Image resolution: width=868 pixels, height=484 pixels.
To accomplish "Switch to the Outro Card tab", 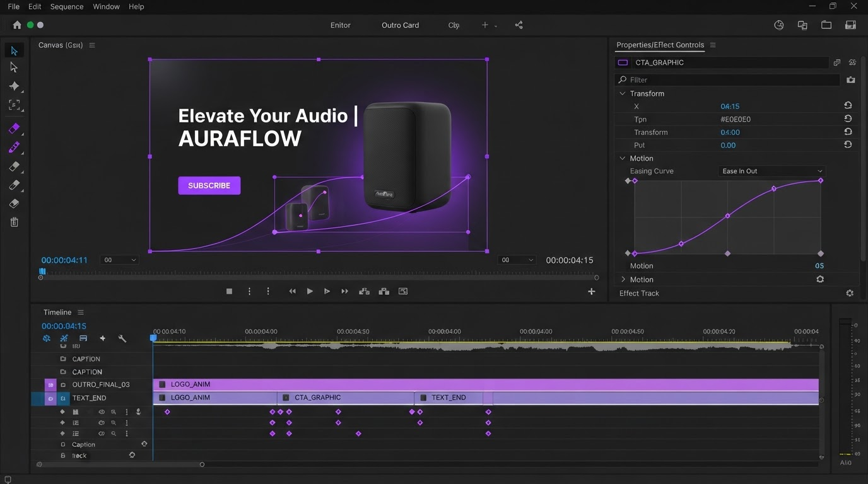I will [x=400, y=25].
